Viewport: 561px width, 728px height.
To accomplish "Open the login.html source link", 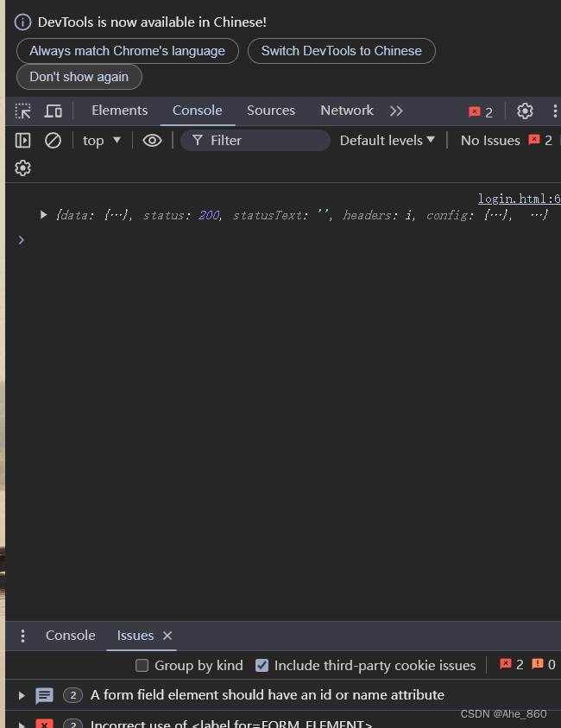I will pyautogui.click(x=520, y=199).
